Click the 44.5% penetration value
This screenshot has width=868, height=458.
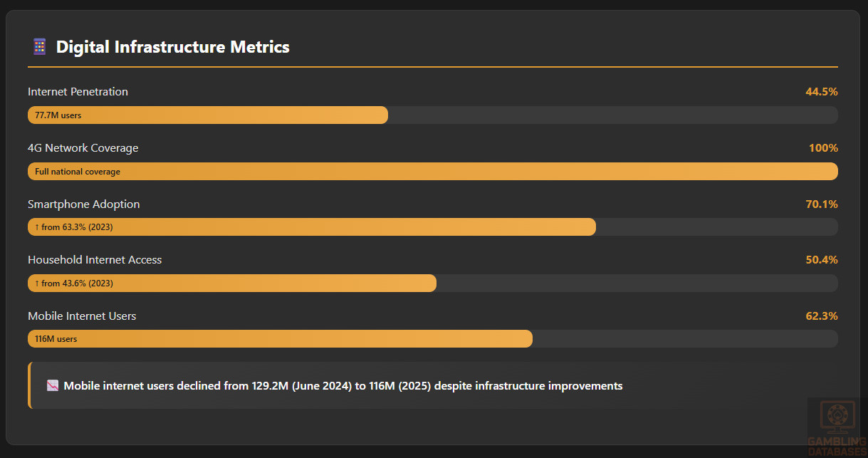pos(821,92)
